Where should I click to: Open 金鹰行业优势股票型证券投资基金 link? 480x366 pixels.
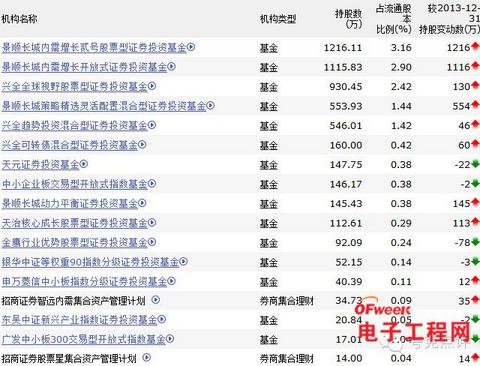click(74, 242)
